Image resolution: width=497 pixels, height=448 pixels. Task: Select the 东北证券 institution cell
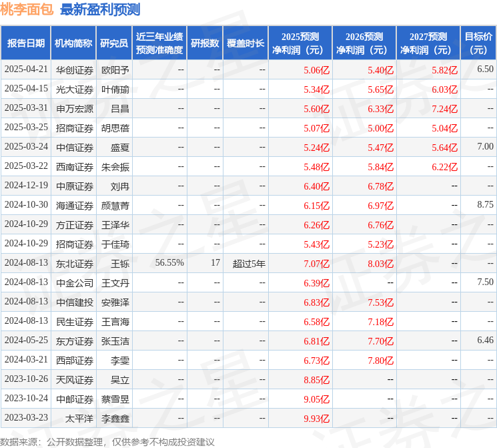click(x=75, y=264)
